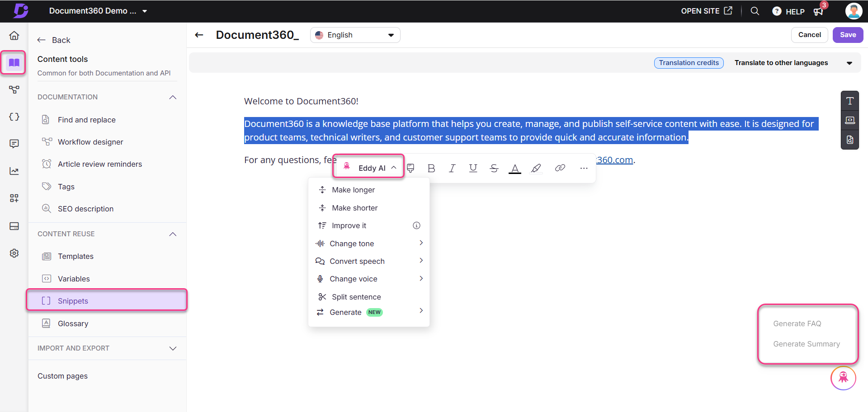Apply strikethrough formatting
The width and height of the screenshot is (868, 412).
click(x=494, y=168)
